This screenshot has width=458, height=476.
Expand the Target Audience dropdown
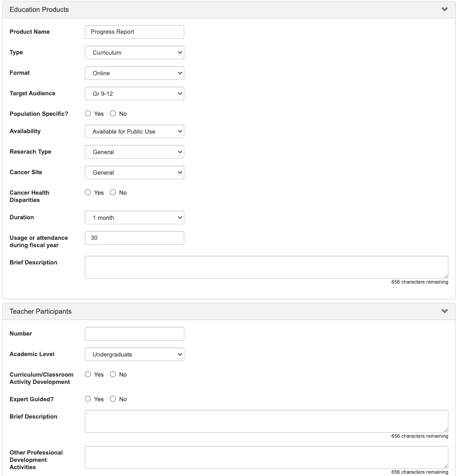135,93
